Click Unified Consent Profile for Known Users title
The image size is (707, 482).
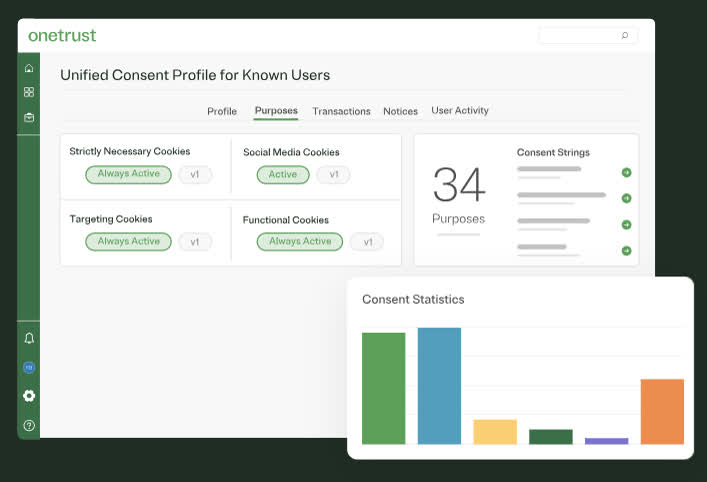pyautogui.click(x=195, y=75)
